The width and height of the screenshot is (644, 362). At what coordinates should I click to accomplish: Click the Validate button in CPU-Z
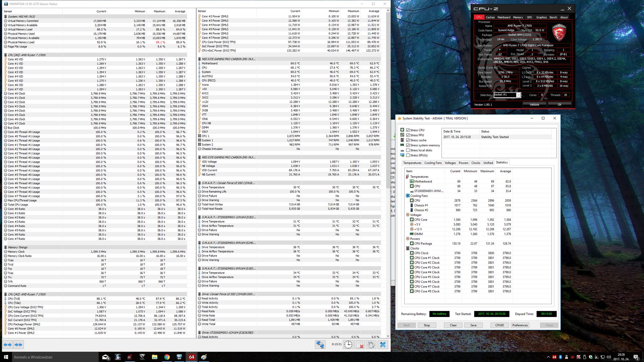tap(534, 104)
